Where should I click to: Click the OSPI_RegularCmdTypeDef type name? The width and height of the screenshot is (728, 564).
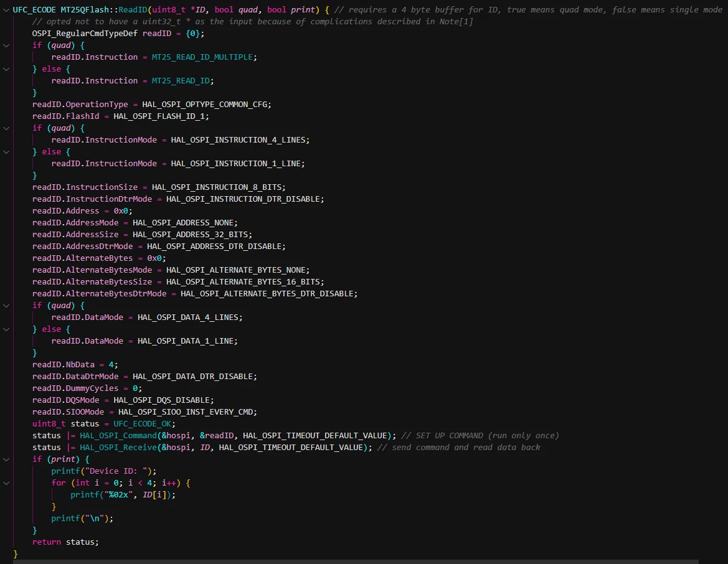(x=85, y=34)
